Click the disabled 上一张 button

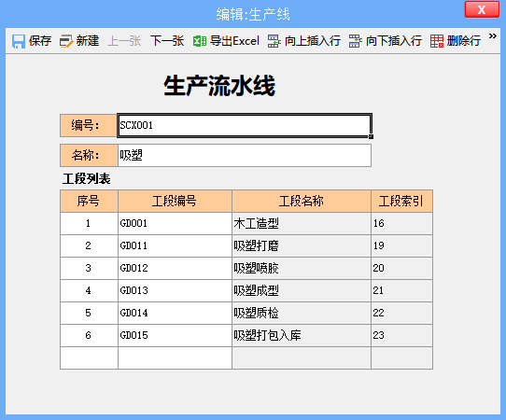point(124,41)
